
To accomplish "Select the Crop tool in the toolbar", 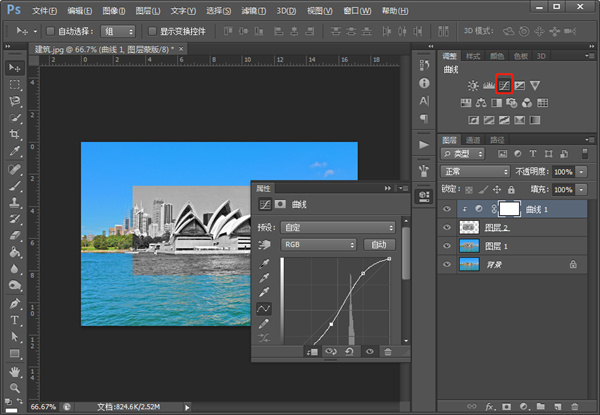I will [x=15, y=134].
